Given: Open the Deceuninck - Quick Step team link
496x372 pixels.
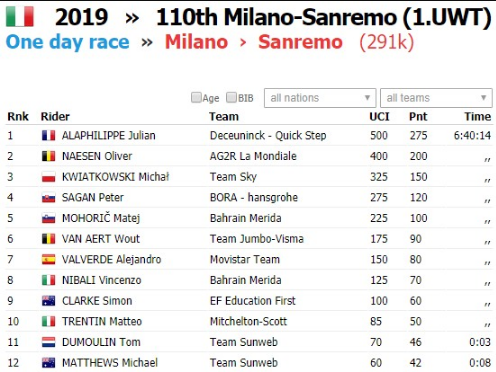Looking at the screenshot, I should pyautogui.click(x=268, y=135).
